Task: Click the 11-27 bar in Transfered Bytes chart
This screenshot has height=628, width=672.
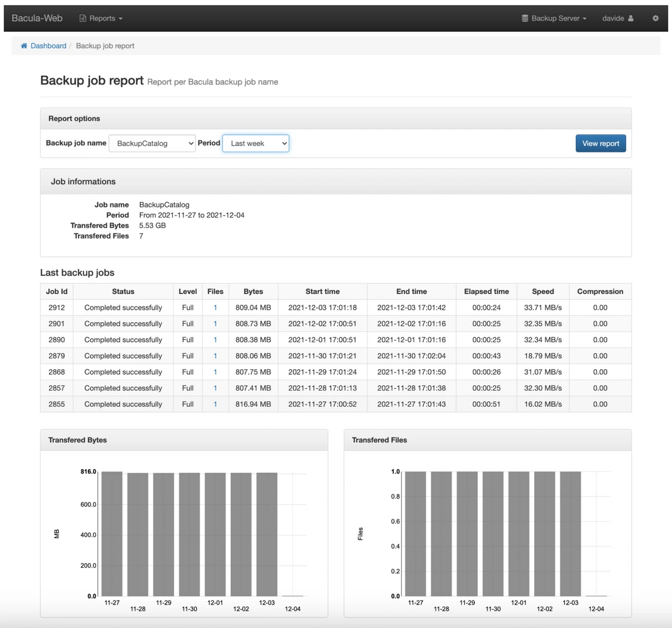Action: [112, 534]
